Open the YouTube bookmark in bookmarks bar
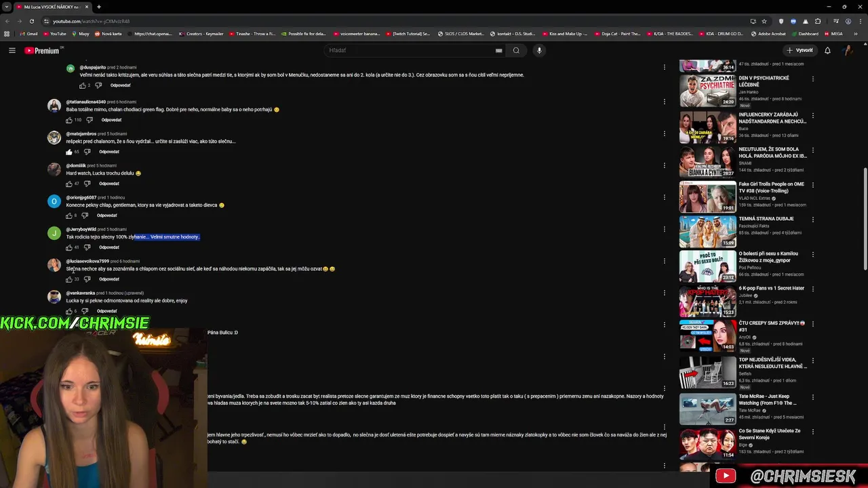 click(55, 34)
